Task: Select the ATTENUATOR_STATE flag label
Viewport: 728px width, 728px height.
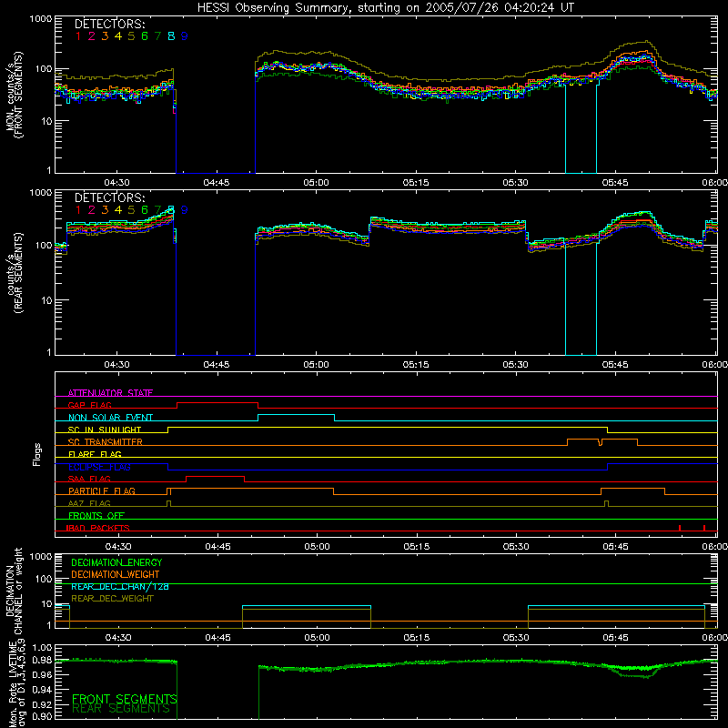Action: pyautogui.click(x=110, y=393)
